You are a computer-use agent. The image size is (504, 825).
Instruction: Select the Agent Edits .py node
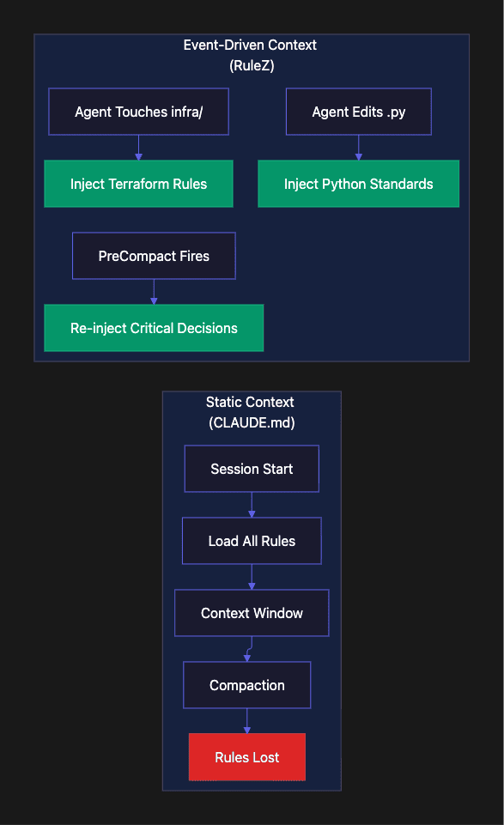(358, 112)
